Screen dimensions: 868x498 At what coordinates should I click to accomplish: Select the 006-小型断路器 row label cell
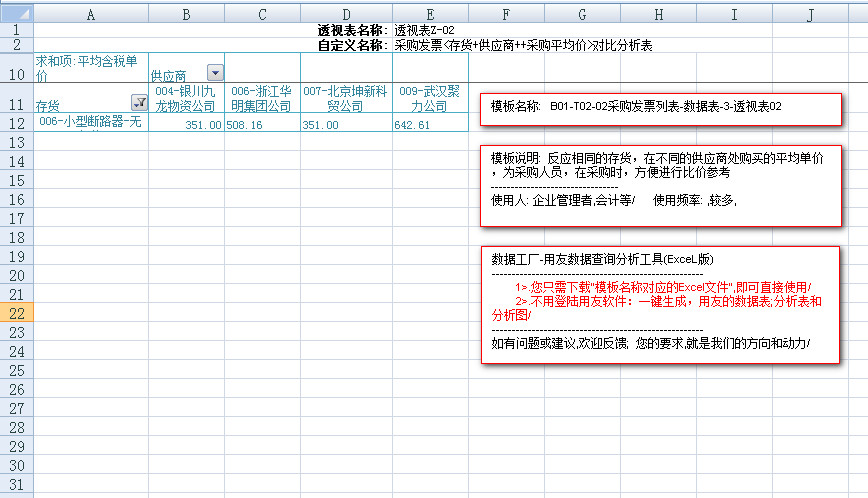pyautogui.click(x=91, y=122)
